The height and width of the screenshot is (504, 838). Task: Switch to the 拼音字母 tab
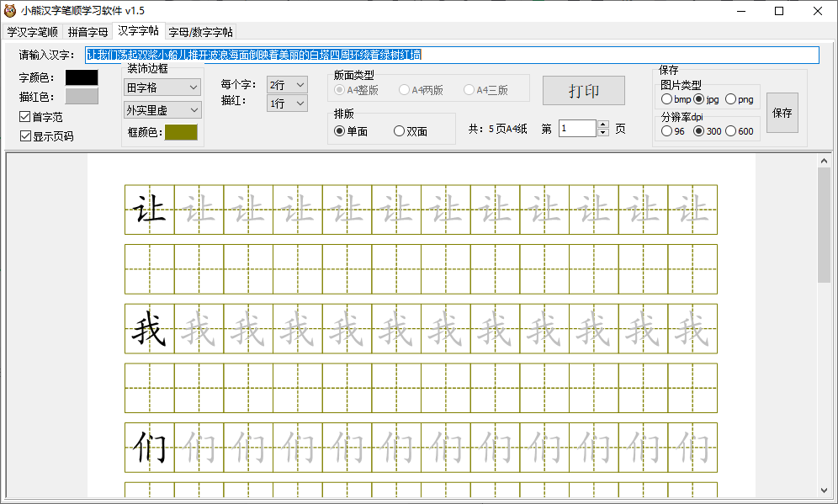point(88,32)
